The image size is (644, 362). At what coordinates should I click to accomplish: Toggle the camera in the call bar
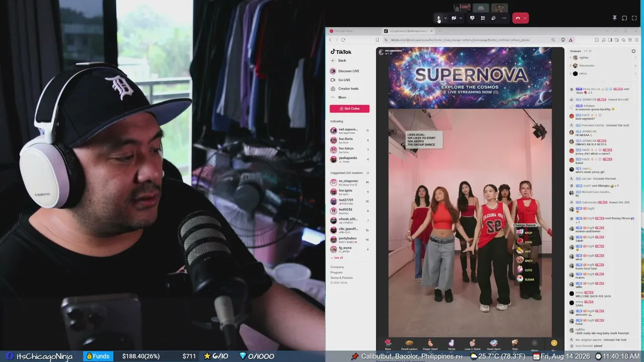point(454,19)
